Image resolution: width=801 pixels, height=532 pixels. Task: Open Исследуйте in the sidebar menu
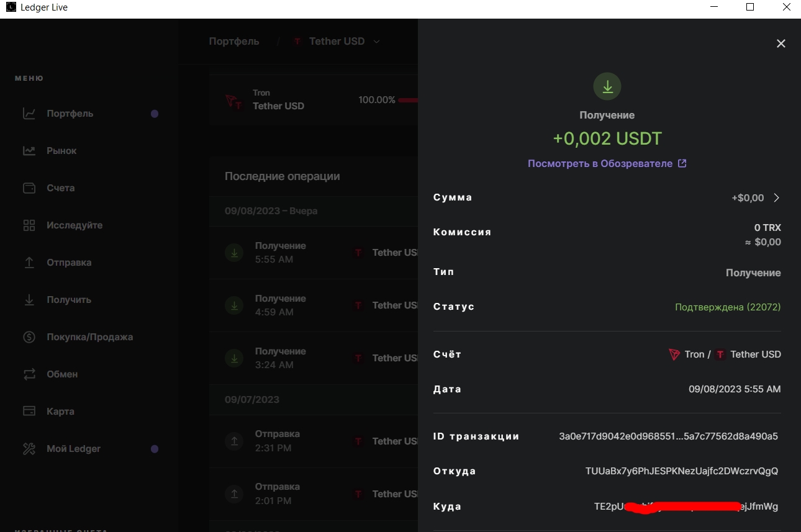click(75, 225)
